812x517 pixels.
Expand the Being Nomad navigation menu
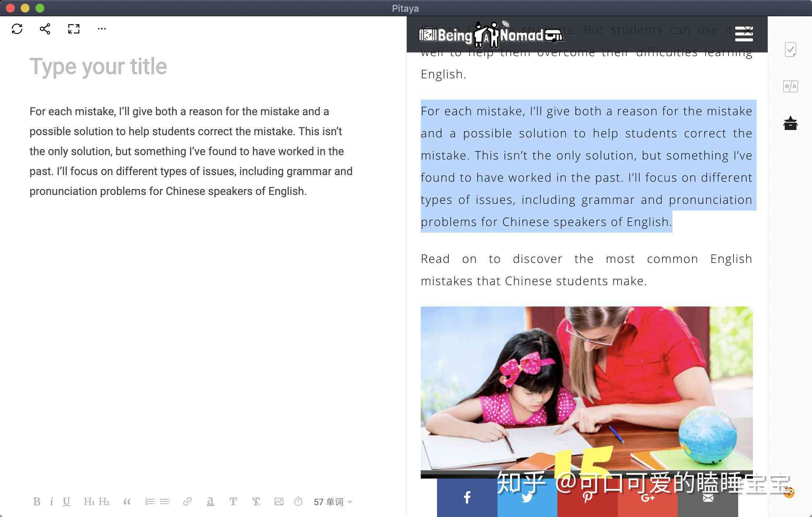click(x=744, y=34)
